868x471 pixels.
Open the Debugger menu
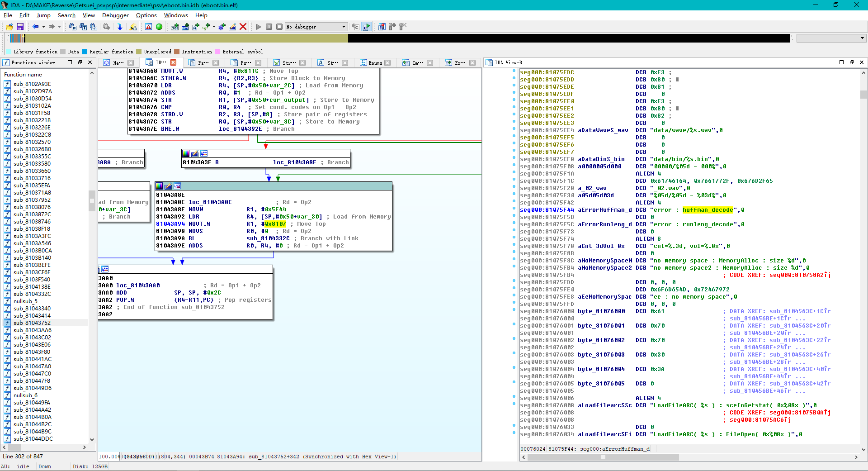pos(115,15)
